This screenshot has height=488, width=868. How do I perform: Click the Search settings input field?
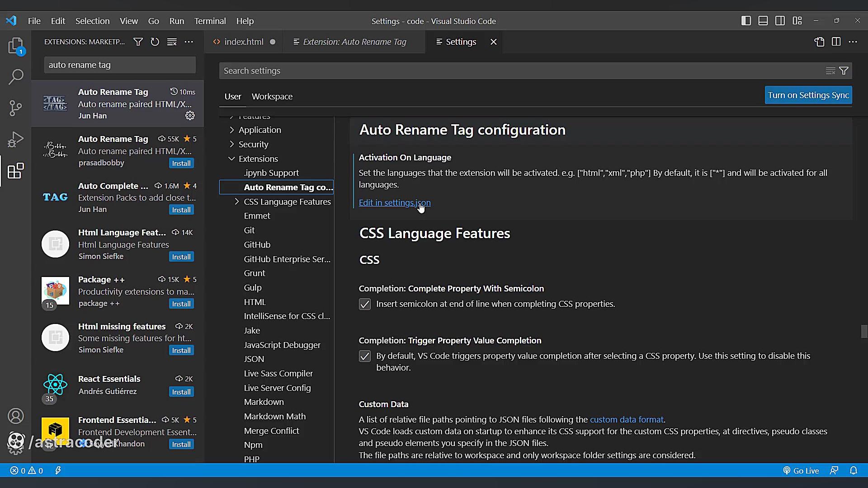coord(452,70)
